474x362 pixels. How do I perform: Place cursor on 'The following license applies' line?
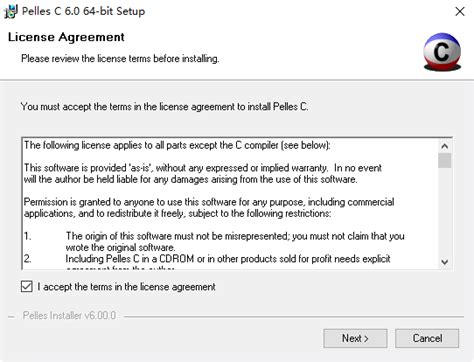click(x=177, y=145)
